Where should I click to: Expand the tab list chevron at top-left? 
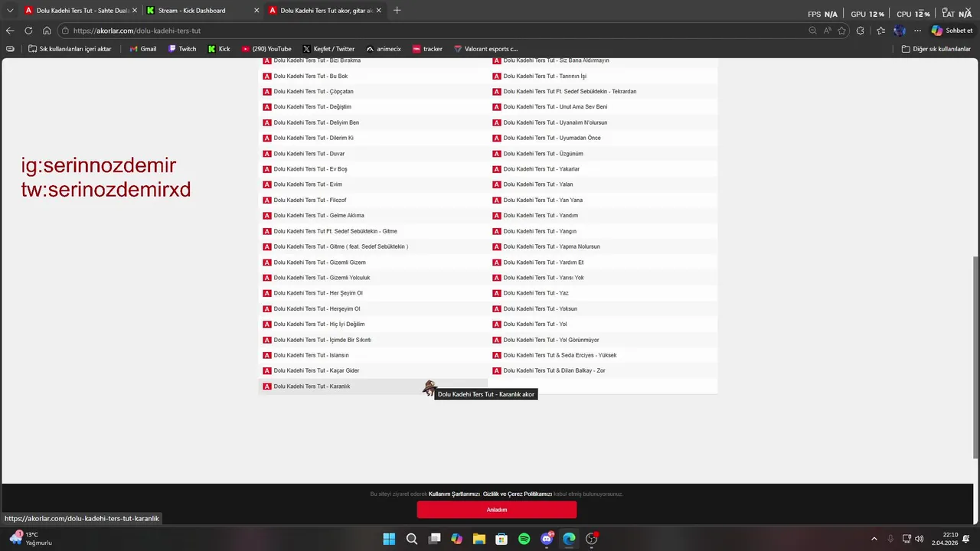pyautogui.click(x=10, y=11)
